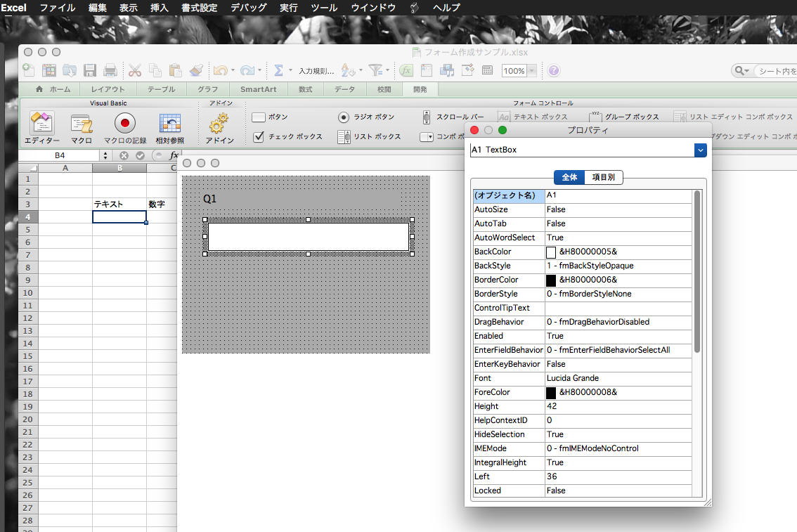
Task: Start recording with マクロの記録 button
Action: (x=125, y=125)
